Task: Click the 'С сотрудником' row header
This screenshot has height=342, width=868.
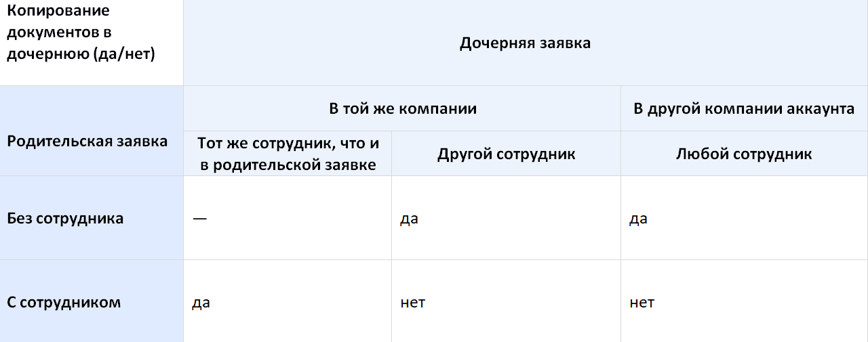Action: click(x=92, y=301)
